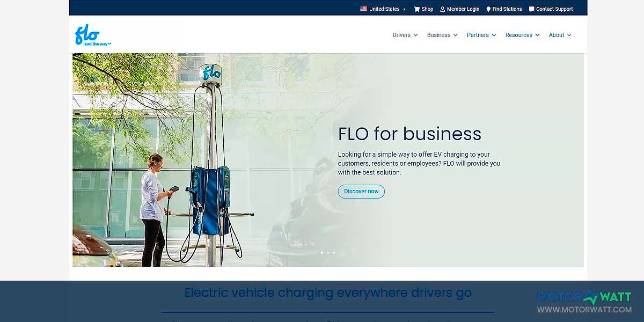Open the Resources dropdown chevron
Image resolution: width=644 pixels, height=322 pixels.
click(538, 35)
